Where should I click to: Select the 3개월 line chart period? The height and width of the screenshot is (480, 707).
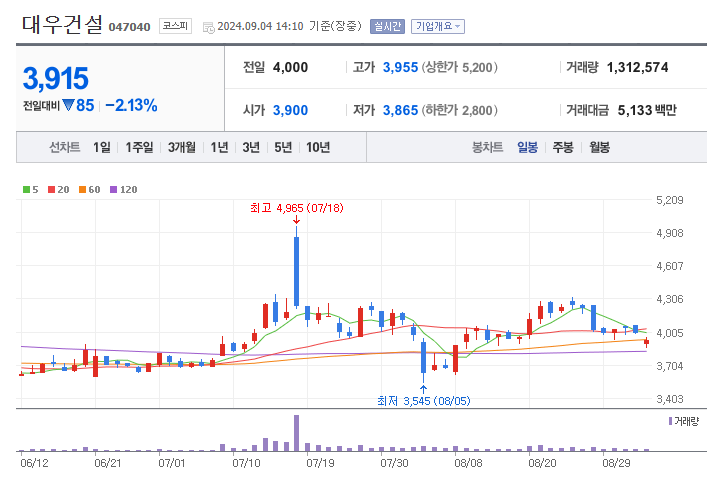pos(182,147)
